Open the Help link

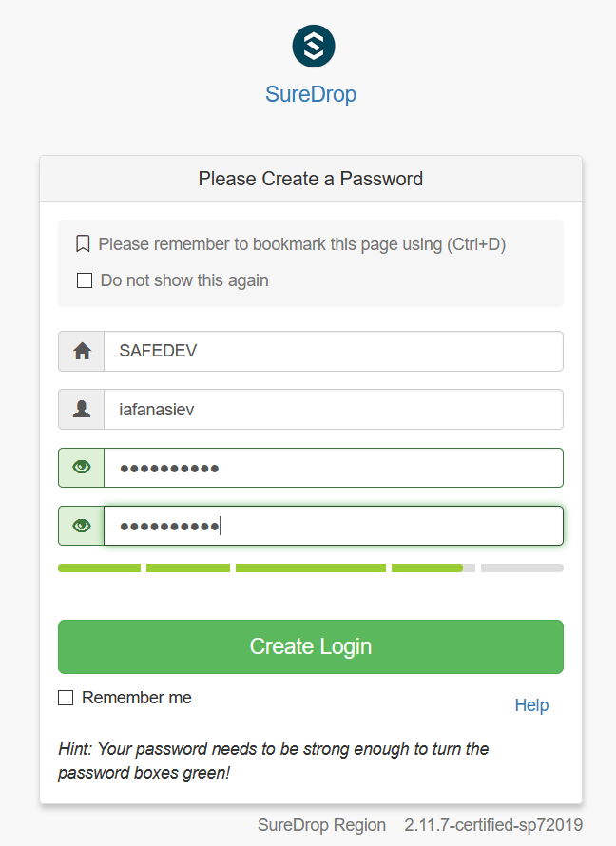[531, 705]
